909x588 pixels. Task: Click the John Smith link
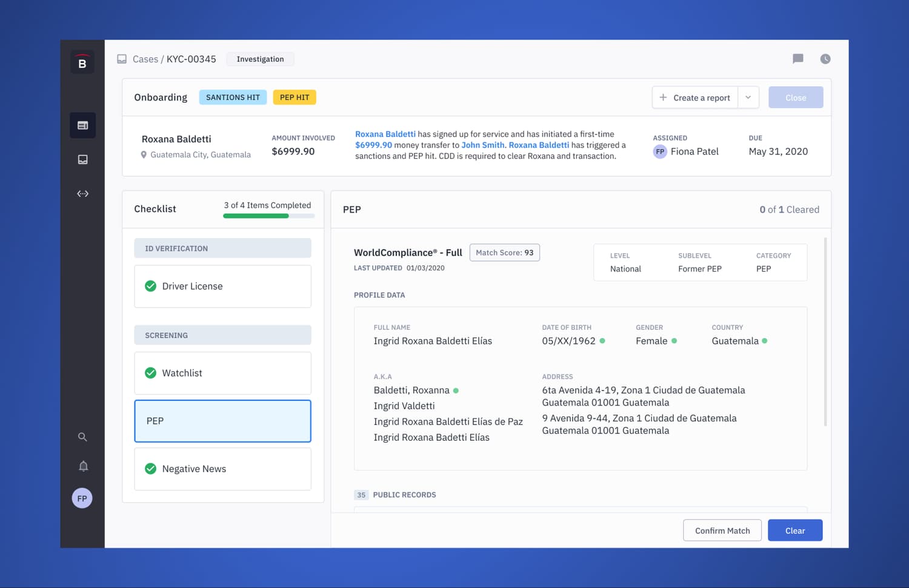[x=483, y=145]
